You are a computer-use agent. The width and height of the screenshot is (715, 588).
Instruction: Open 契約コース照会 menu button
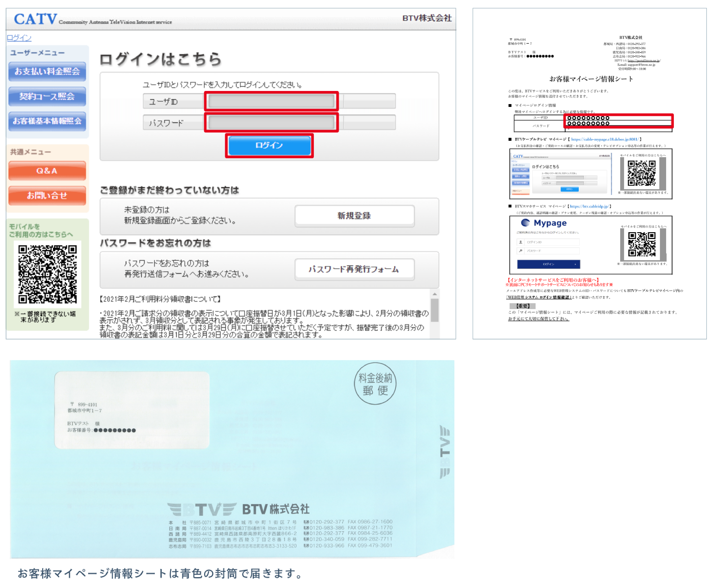pyautogui.click(x=47, y=97)
